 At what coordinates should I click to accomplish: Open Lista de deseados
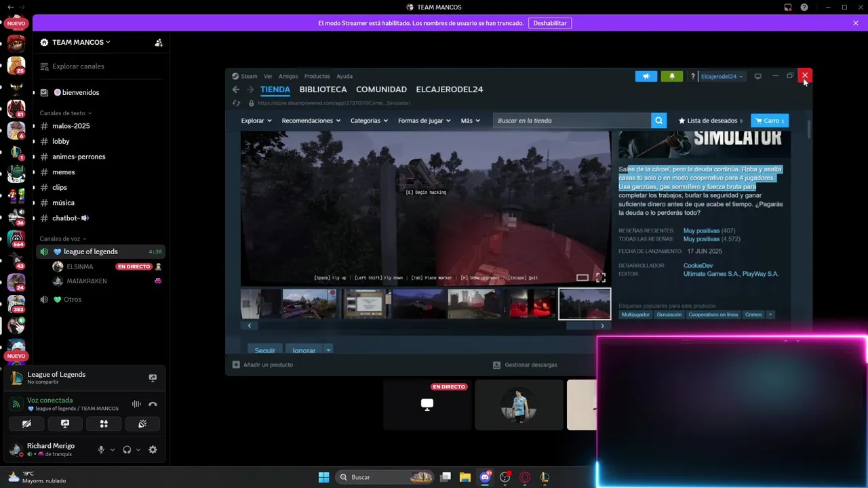coord(710,121)
